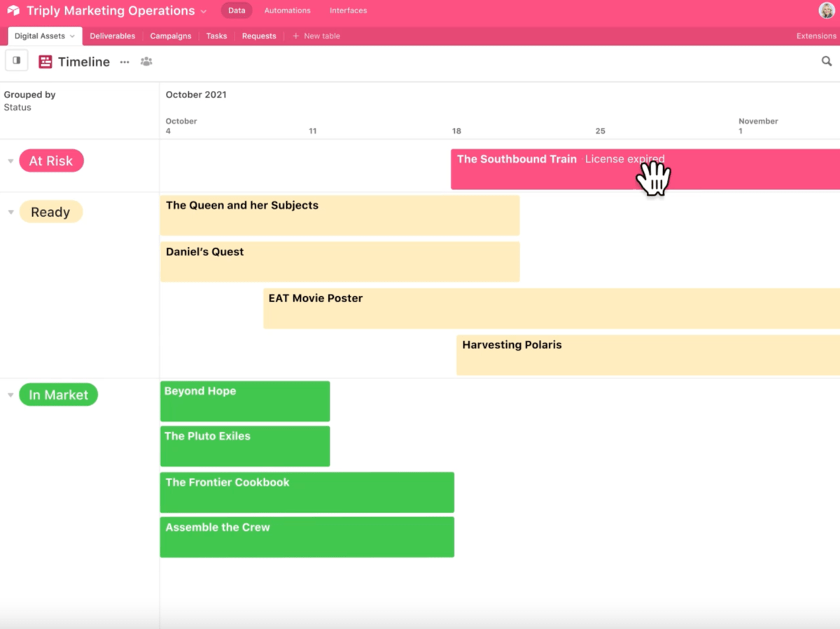This screenshot has height=629, width=840.
Task: Switch to the Tasks table tab
Action: click(216, 35)
